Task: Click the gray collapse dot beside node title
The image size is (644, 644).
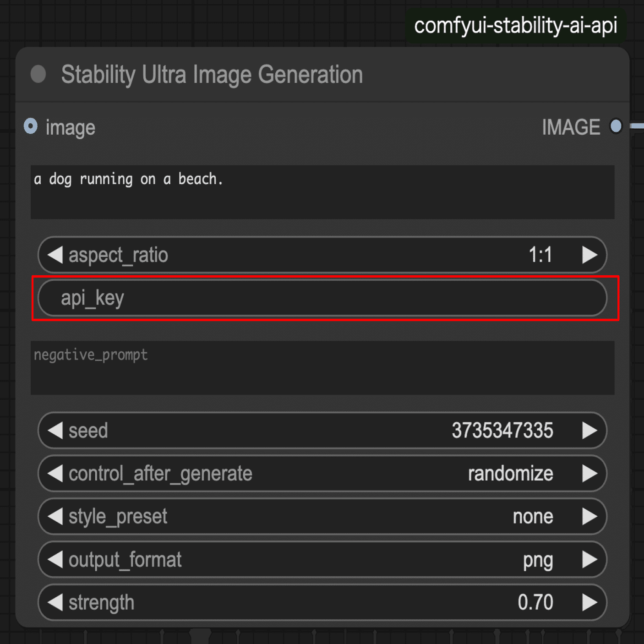Action: (38, 74)
